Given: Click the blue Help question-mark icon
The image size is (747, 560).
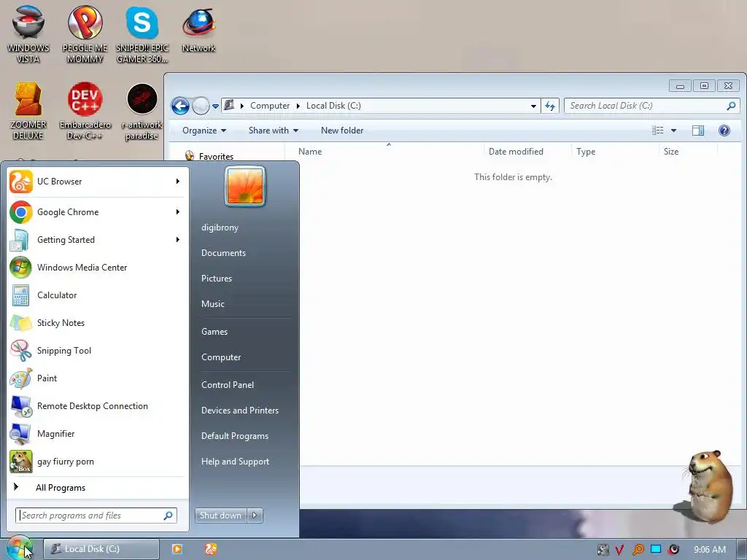Looking at the screenshot, I should click(x=724, y=131).
